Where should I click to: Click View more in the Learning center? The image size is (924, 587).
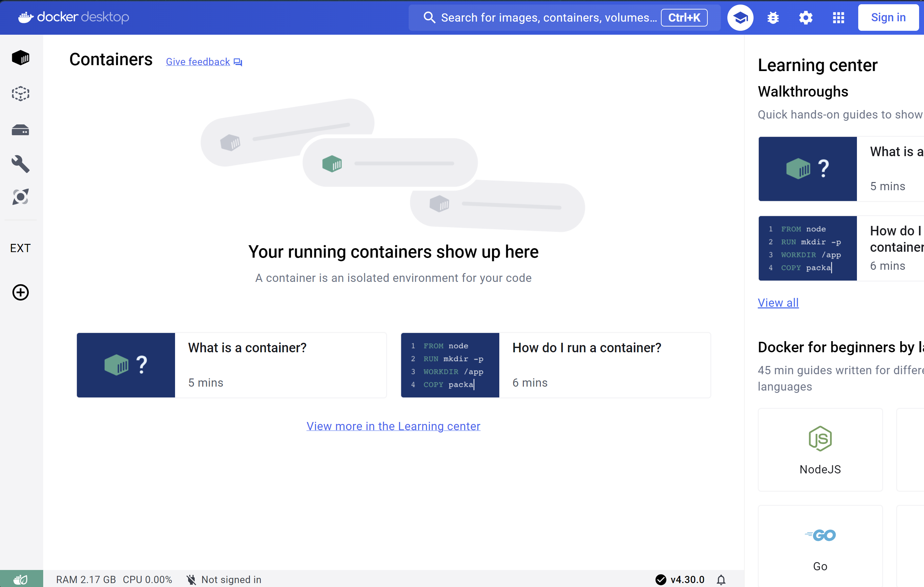click(393, 426)
